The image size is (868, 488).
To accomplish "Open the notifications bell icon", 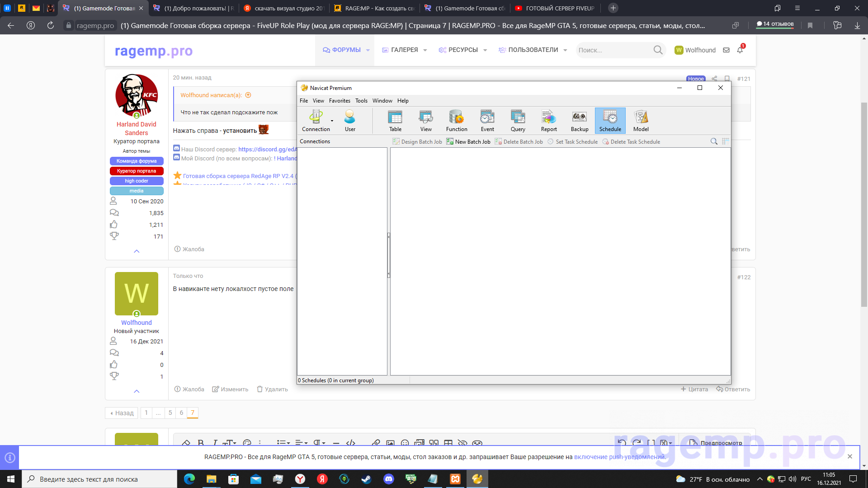I will (740, 50).
